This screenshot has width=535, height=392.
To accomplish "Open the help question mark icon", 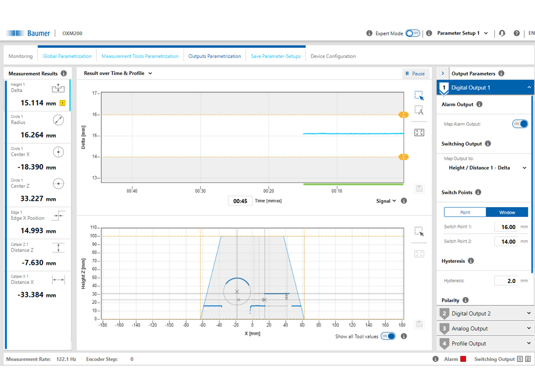I will pos(517,33).
